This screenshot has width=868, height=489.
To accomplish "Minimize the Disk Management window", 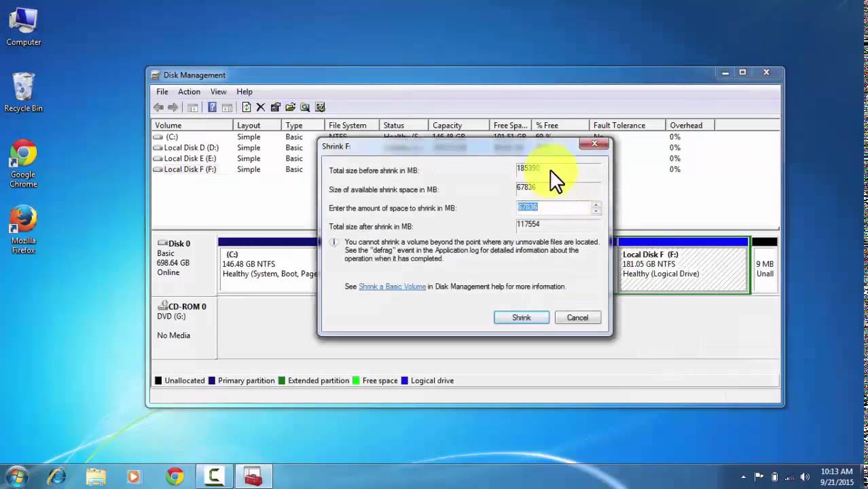I will (726, 73).
